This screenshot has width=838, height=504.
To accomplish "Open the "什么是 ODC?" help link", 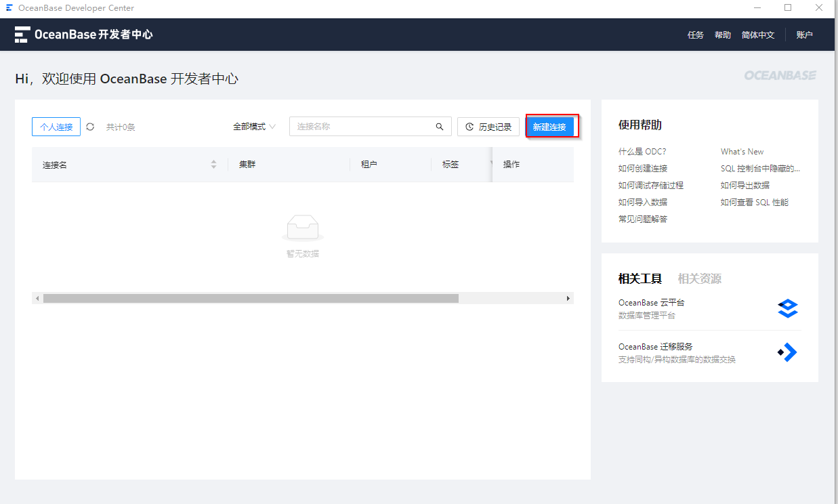I will click(x=642, y=151).
